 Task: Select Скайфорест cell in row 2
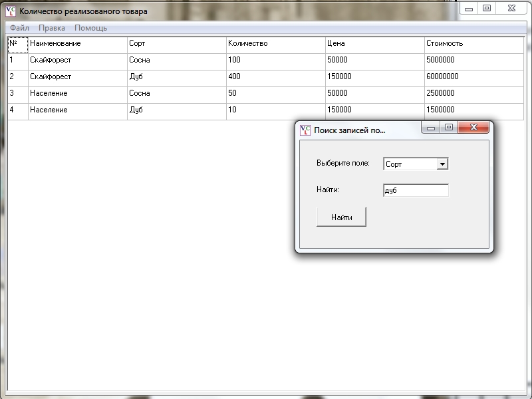click(x=78, y=78)
